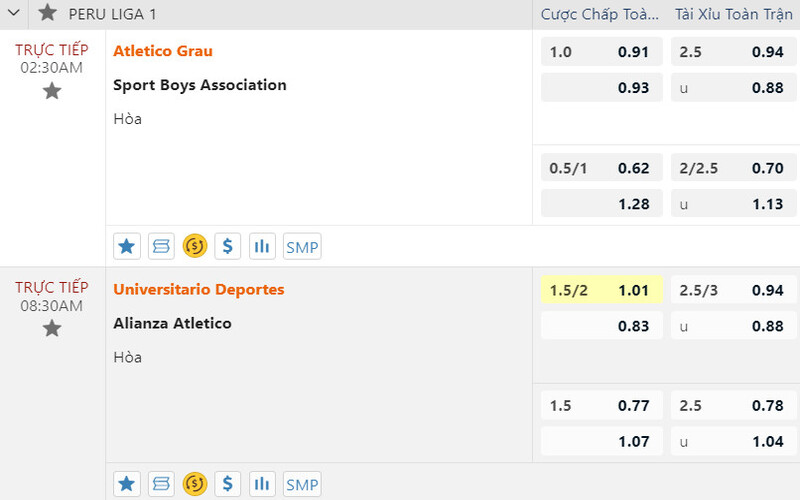Screen dimensions: 800x500
Task: Click dollar sign icon under Atletico Grau match
Action: 228,246
